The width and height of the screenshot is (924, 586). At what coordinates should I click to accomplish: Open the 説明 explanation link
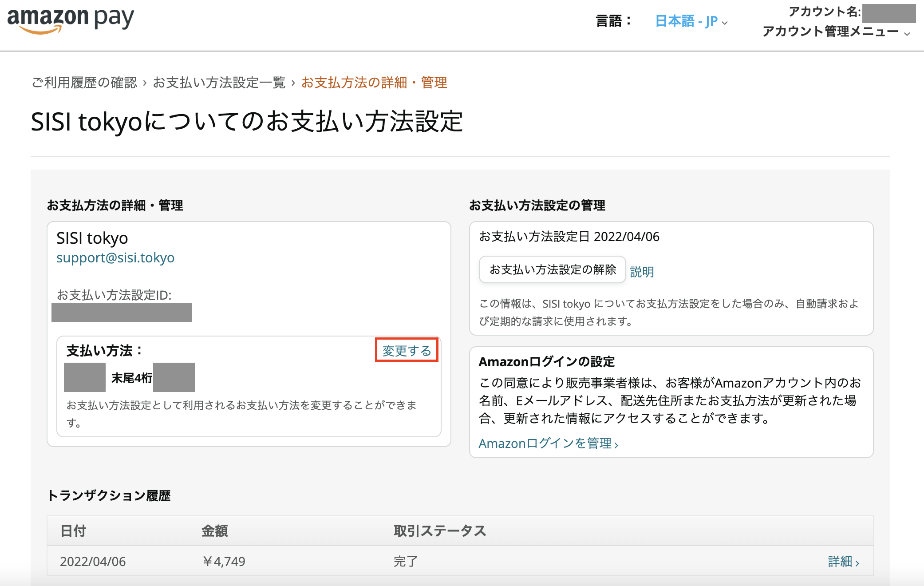point(642,272)
